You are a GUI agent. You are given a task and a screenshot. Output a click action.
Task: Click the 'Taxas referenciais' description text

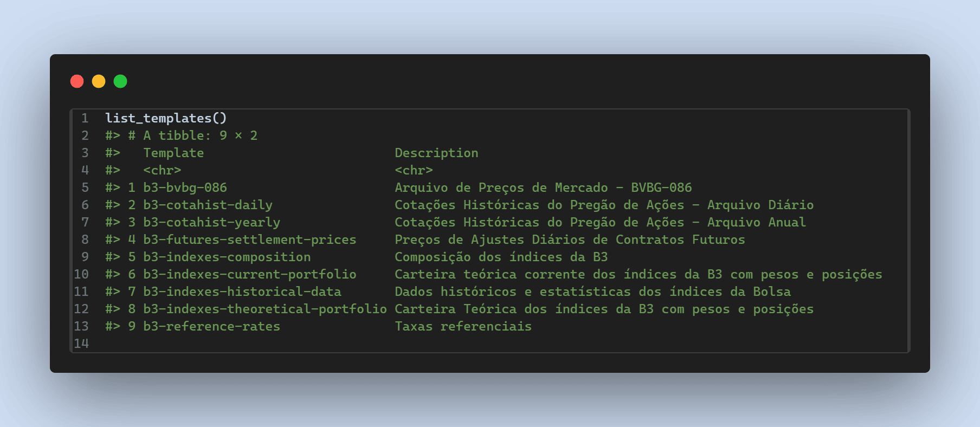click(x=463, y=326)
